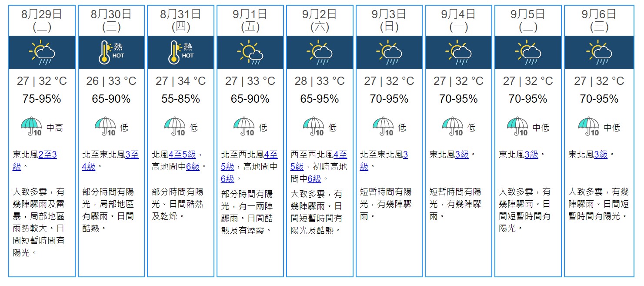
Task: Open the 2至3級 wind force link
Action: pyautogui.click(x=35, y=160)
